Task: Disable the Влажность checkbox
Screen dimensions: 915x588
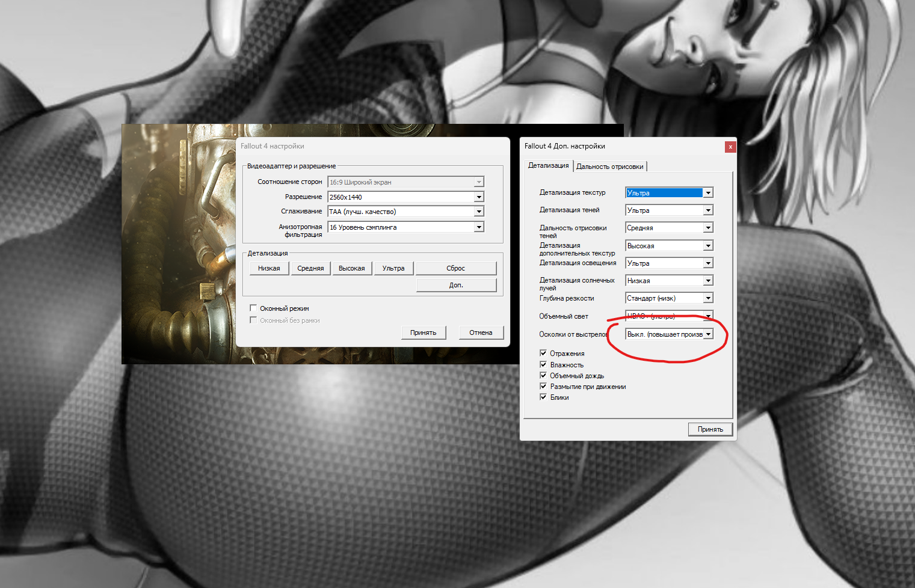Action: 543,365
